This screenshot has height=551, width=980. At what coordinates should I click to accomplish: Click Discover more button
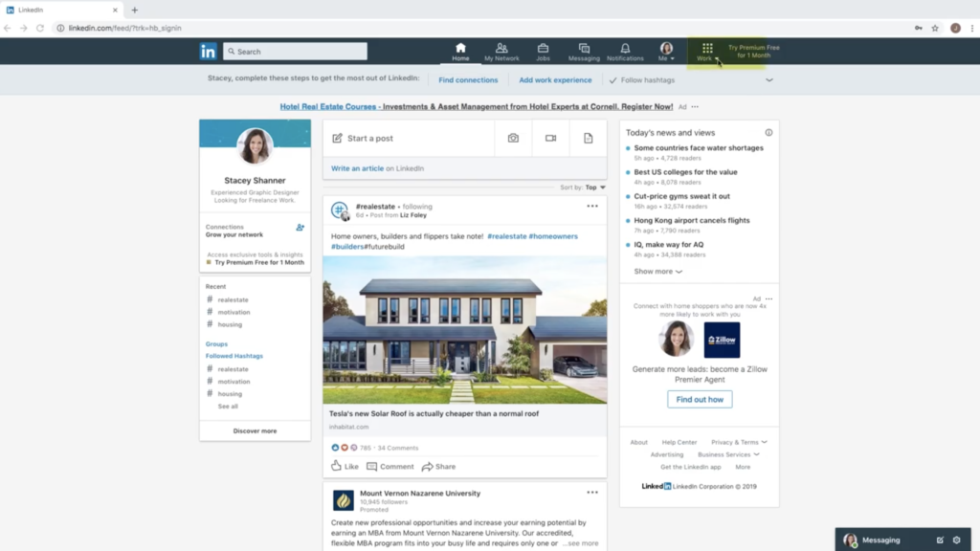tap(255, 431)
